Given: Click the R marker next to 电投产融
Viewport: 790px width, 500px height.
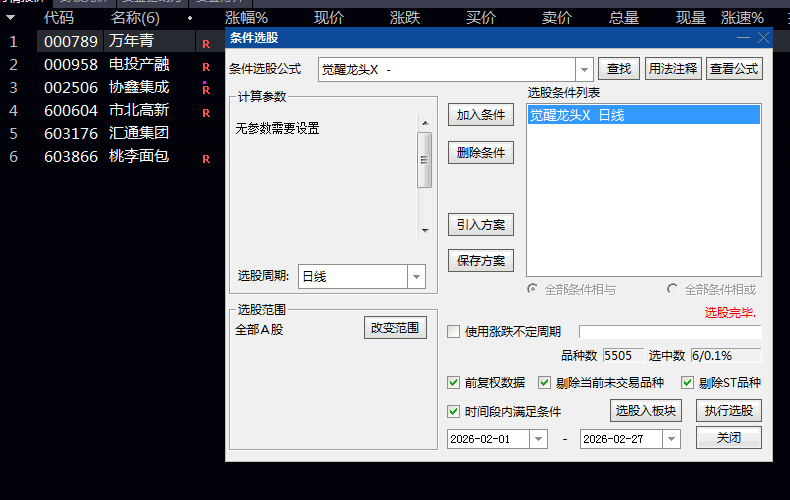Looking at the screenshot, I should tap(206, 67).
